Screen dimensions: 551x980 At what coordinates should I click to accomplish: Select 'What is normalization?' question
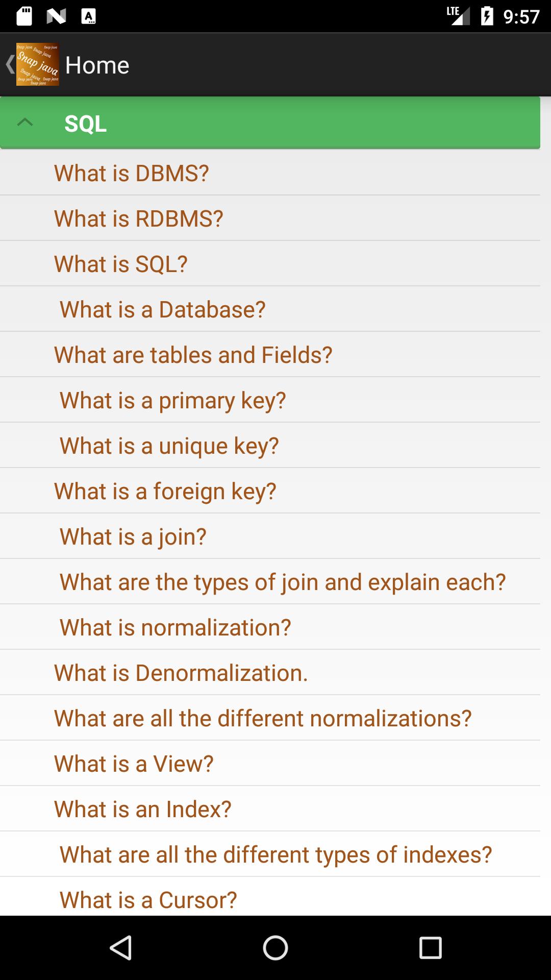pos(270,627)
